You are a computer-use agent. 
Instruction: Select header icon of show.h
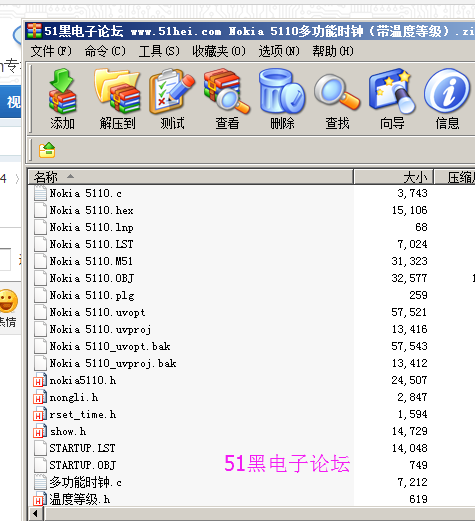click(x=40, y=431)
